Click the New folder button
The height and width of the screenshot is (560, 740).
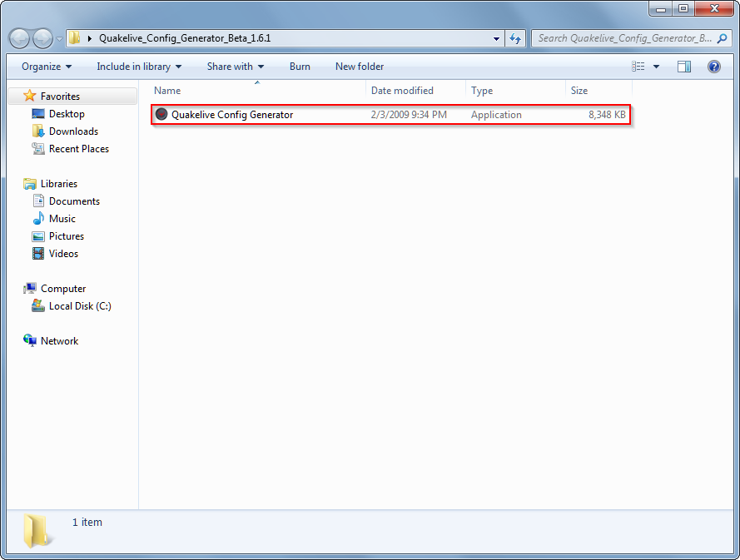[x=360, y=67]
